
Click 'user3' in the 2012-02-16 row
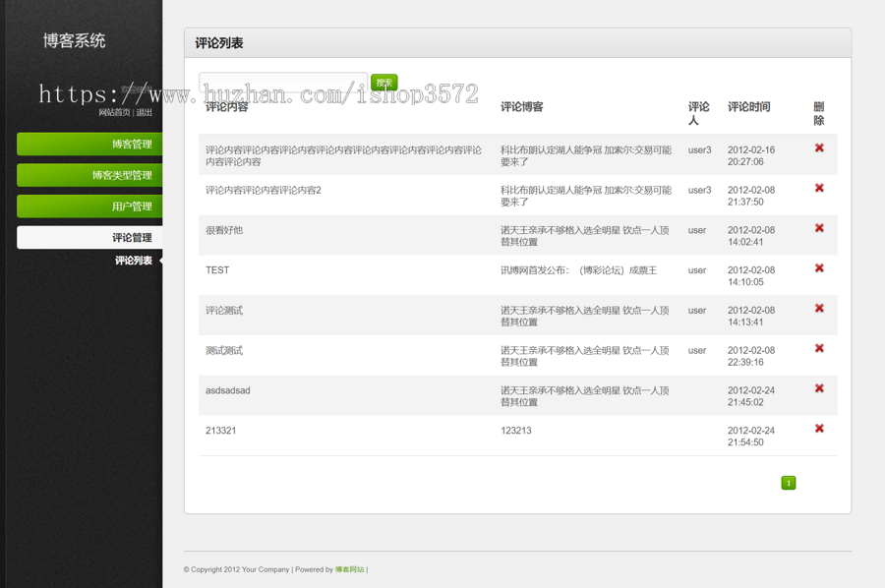tap(699, 150)
